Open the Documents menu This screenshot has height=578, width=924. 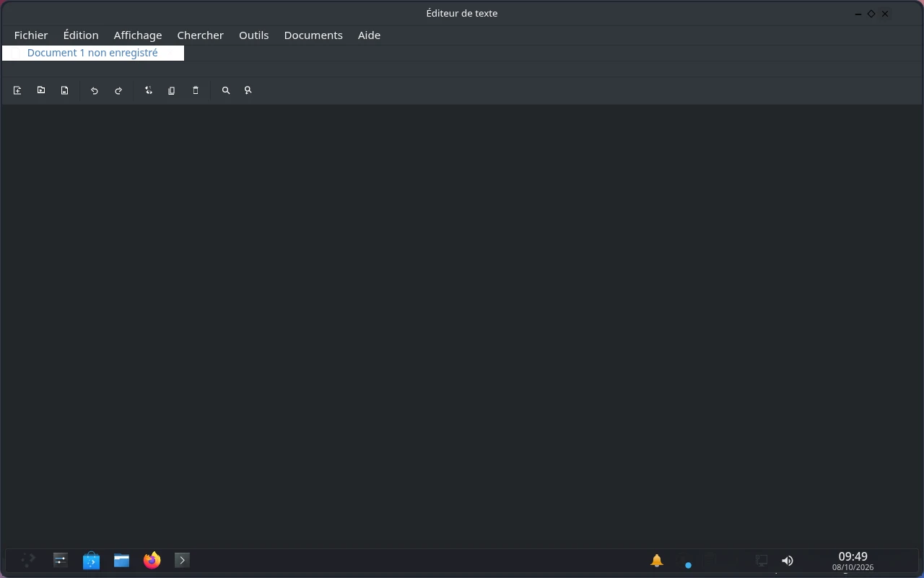tap(313, 35)
